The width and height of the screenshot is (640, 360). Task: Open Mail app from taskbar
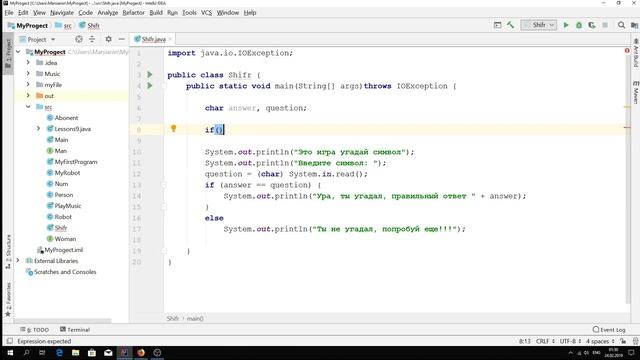[108, 353]
